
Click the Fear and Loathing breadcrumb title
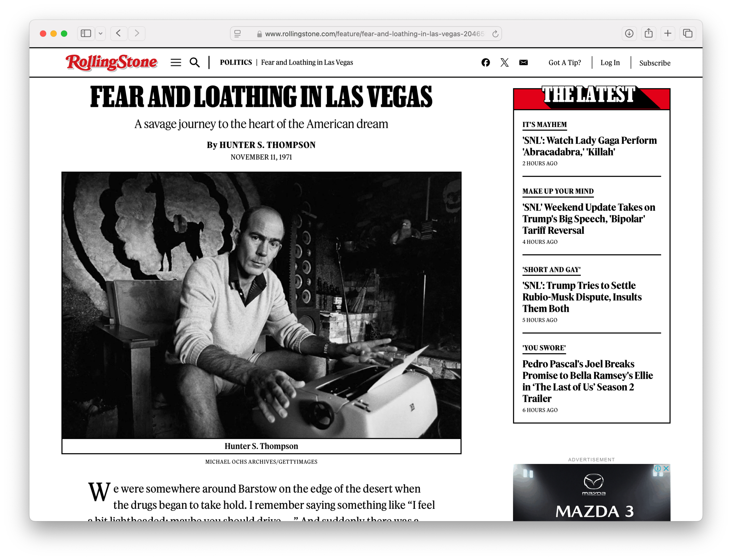coord(307,63)
